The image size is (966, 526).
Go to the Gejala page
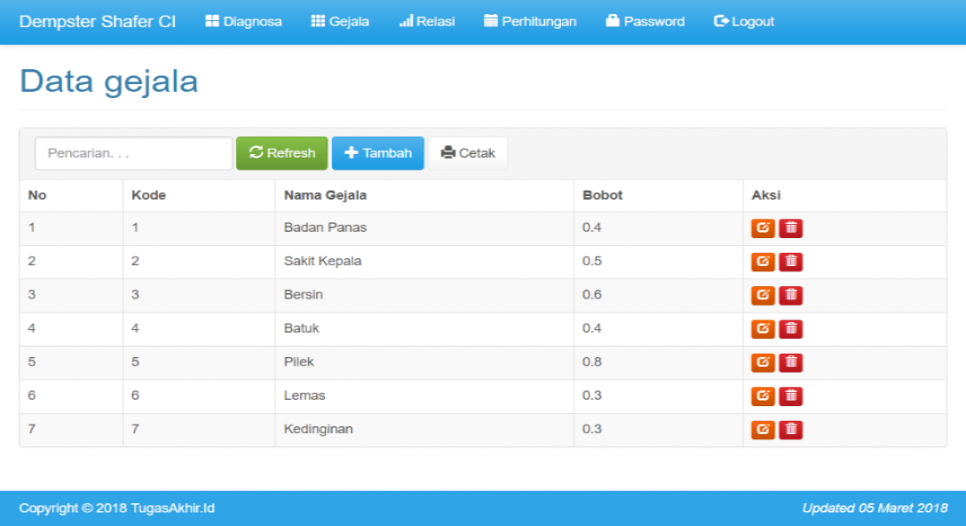[x=340, y=22]
